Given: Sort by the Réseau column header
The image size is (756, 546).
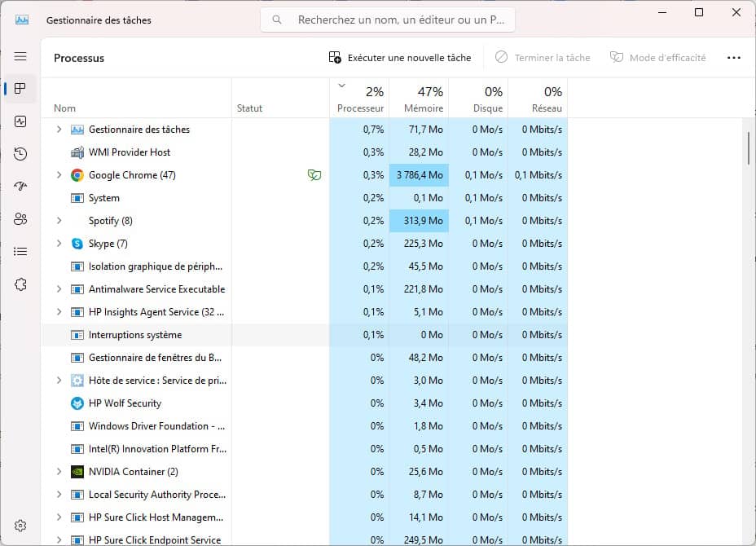Looking at the screenshot, I should point(538,99).
